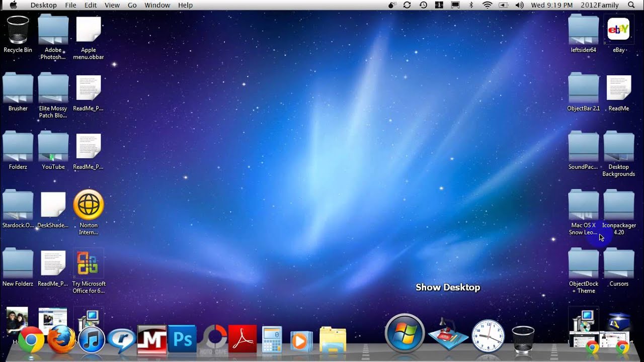Open the analog clock dock icon
The width and height of the screenshot is (644, 362).
click(488, 336)
